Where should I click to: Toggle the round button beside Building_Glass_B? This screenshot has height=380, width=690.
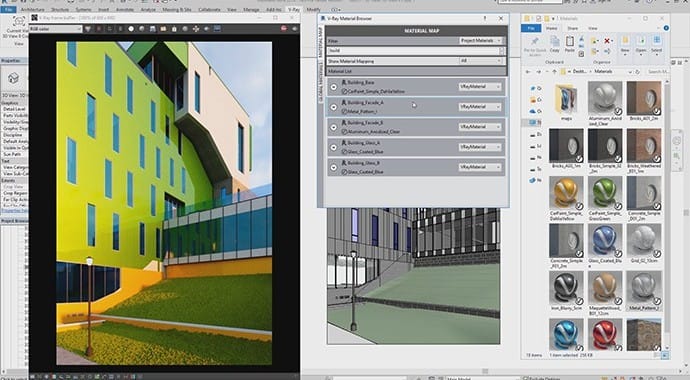(x=334, y=168)
